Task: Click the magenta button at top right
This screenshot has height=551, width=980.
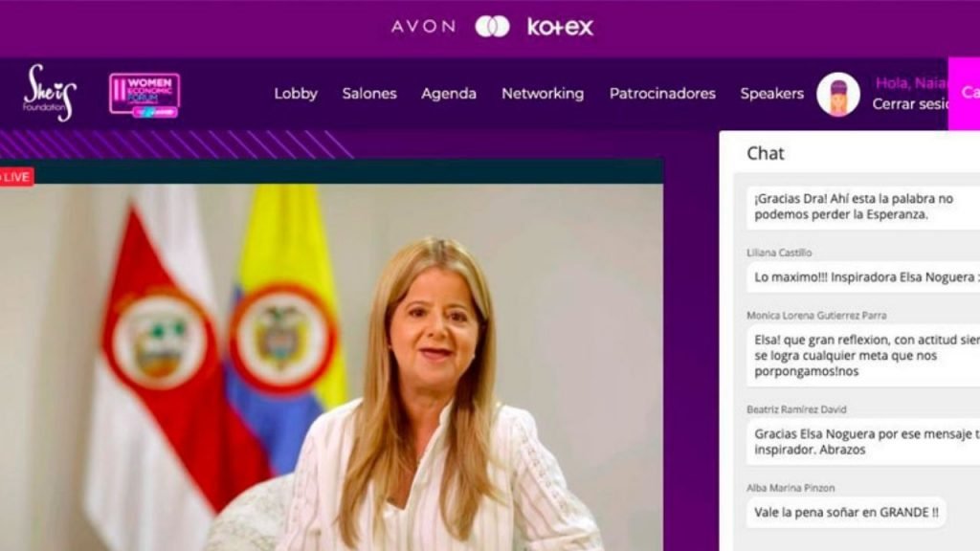Action: (964, 93)
